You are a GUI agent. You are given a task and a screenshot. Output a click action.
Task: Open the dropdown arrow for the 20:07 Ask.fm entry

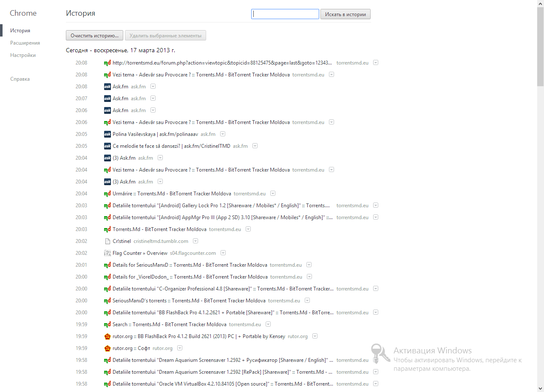click(x=153, y=98)
